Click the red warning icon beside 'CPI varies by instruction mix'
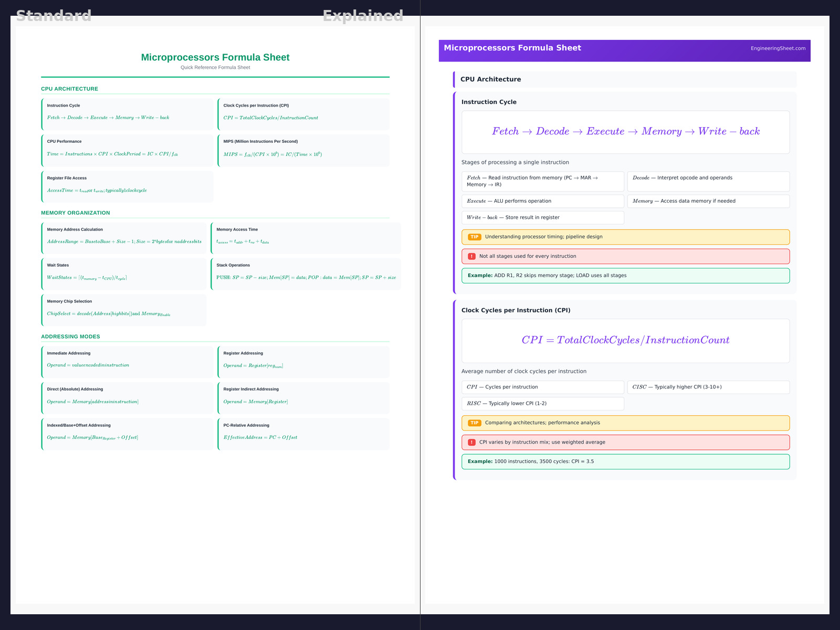The height and width of the screenshot is (630, 840). (471, 442)
